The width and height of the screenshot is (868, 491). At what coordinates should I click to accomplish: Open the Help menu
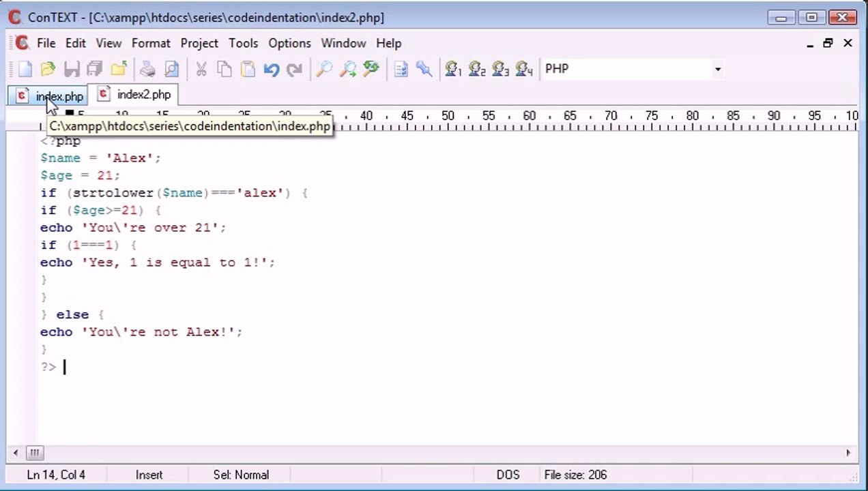point(388,43)
